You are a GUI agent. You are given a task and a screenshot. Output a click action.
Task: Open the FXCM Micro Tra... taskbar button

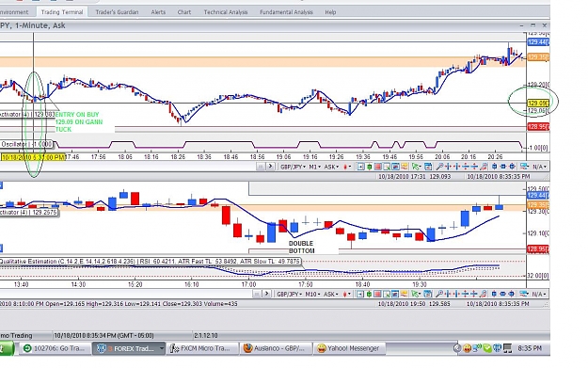[x=202, y=348]
